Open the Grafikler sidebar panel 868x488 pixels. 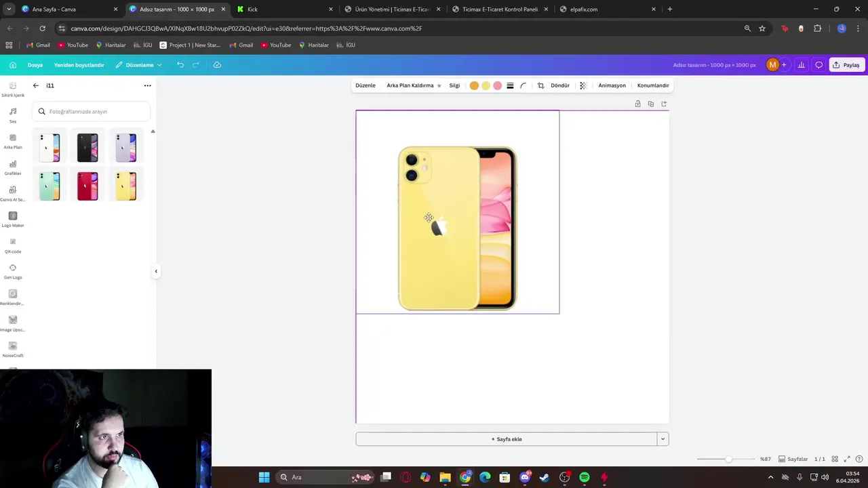[x=12, y=167]
